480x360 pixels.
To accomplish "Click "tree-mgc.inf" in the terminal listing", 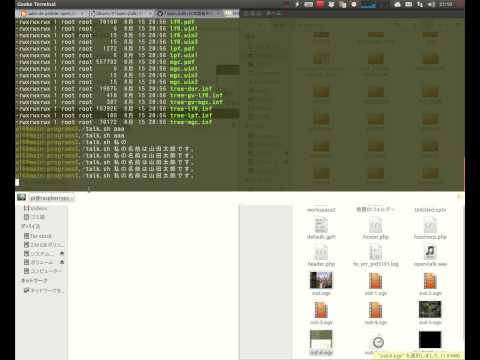I will point(191,122).
